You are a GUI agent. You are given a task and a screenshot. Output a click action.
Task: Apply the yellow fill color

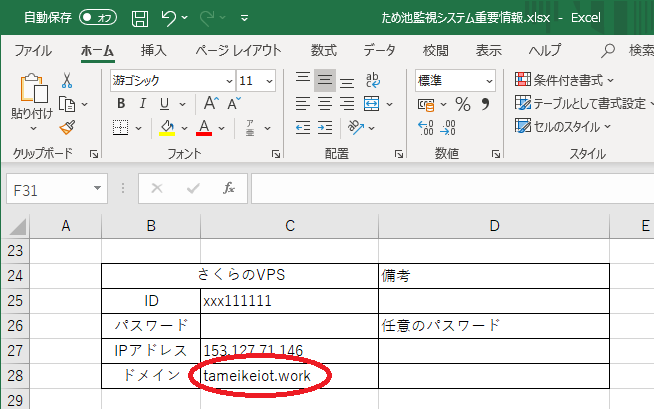167,127
